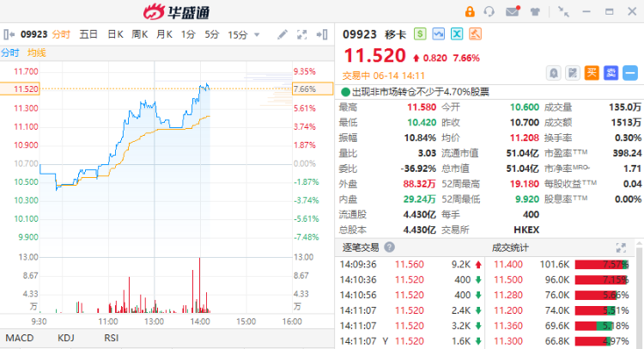The height and width of the screenshot is (349, 644).
Task: Click the 今开 value 10.600
Action: (524, 107)
